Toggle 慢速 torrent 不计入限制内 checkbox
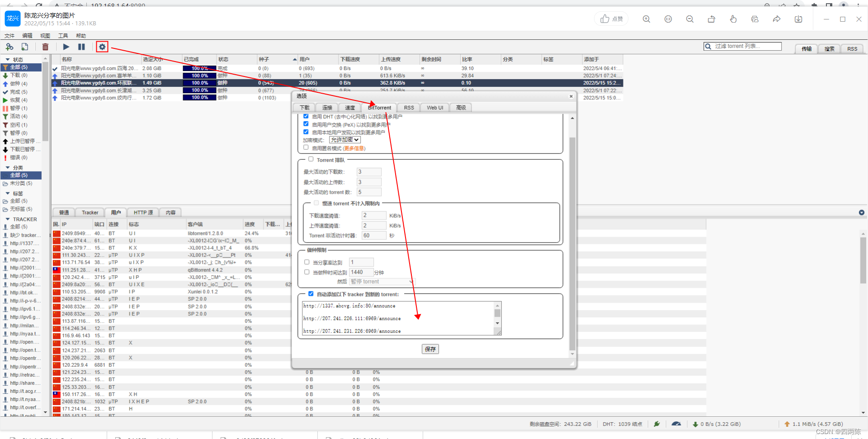Image resolution: width=868 pixels, height=439 pixels. [x=316, y=203]
